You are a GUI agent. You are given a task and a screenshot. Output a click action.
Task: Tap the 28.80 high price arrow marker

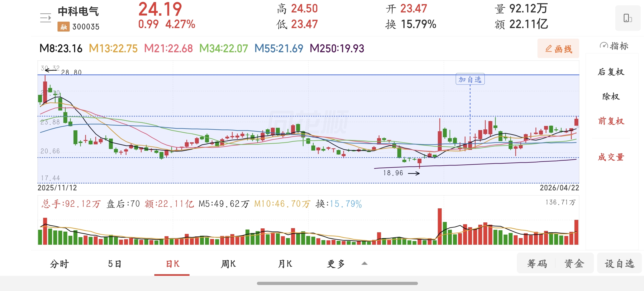51,70
